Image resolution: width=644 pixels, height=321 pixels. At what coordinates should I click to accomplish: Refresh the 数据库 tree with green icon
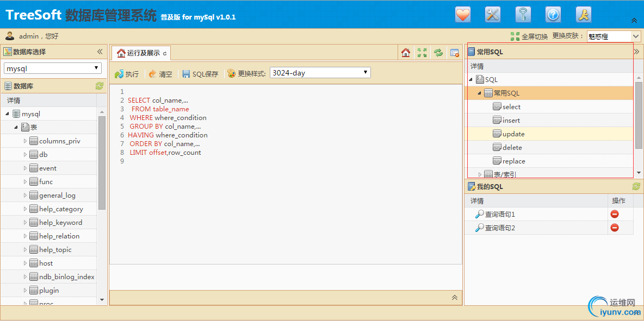pos(99,86)
